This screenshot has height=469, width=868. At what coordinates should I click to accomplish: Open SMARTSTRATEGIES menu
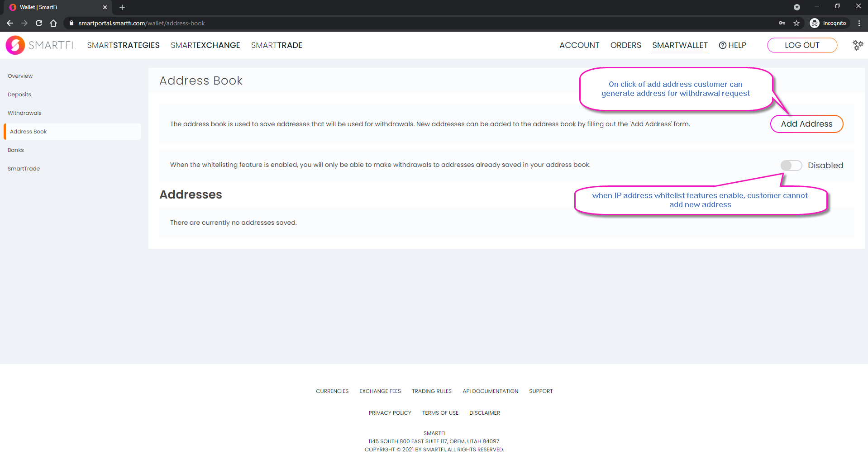[x=123, y=45]
